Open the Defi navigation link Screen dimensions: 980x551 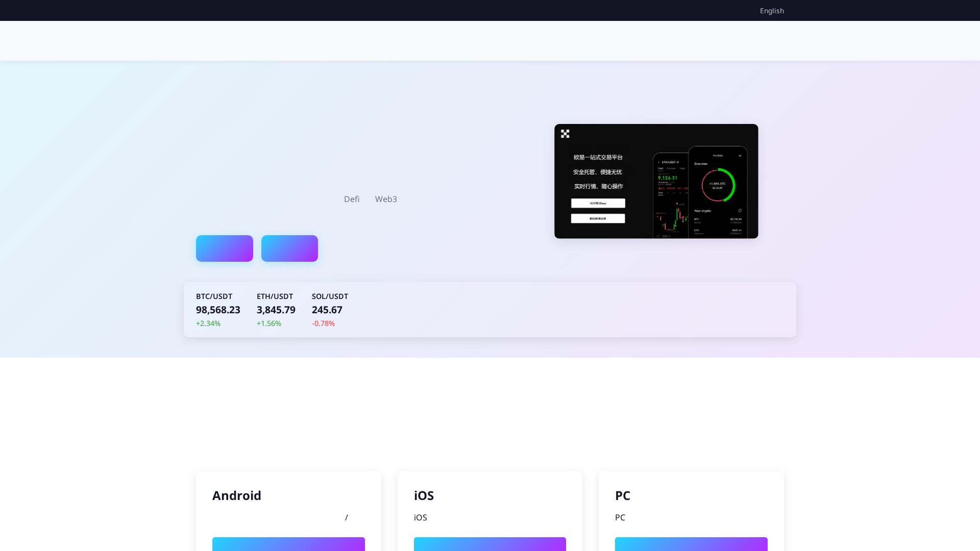[x=351, y=199]
